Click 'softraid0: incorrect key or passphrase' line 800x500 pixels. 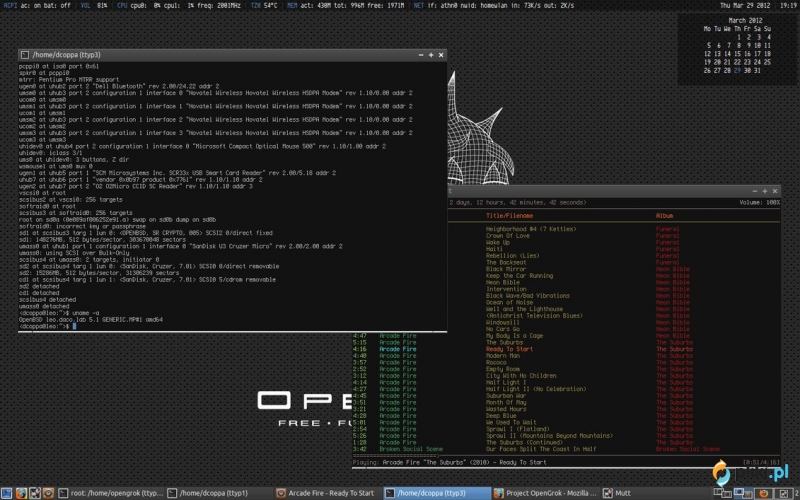[82, 226]
